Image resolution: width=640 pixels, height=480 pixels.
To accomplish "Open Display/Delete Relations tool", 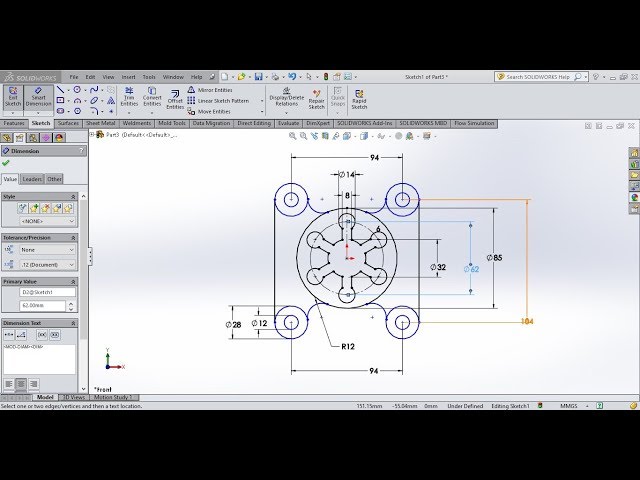I will click(x=287, y=97).
